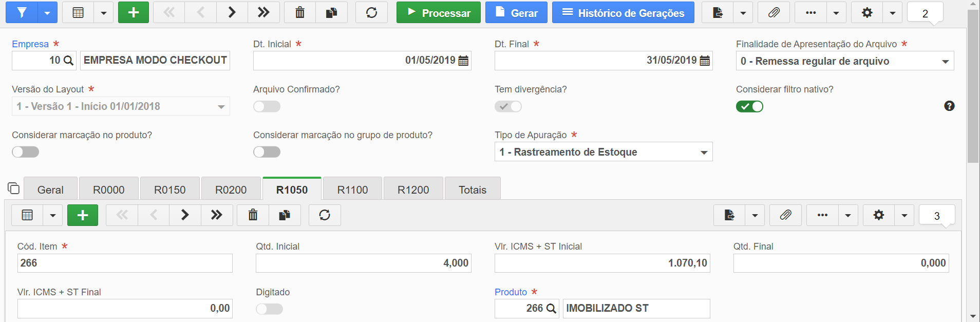Disable the Considerar filtro nativo switch
Viewport: 980px width, 322px height.
(749, 106)
